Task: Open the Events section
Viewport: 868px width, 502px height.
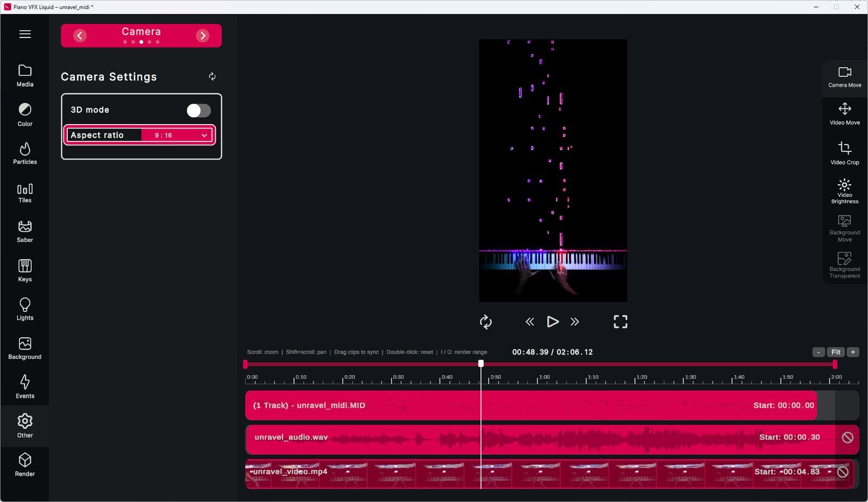Action: 25,387
